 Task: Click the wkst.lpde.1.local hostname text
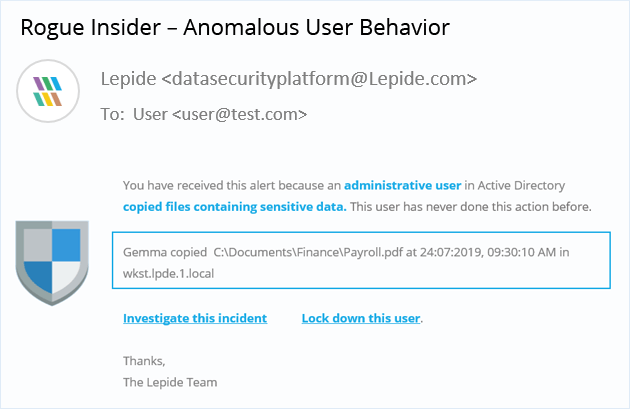[168, 274]
